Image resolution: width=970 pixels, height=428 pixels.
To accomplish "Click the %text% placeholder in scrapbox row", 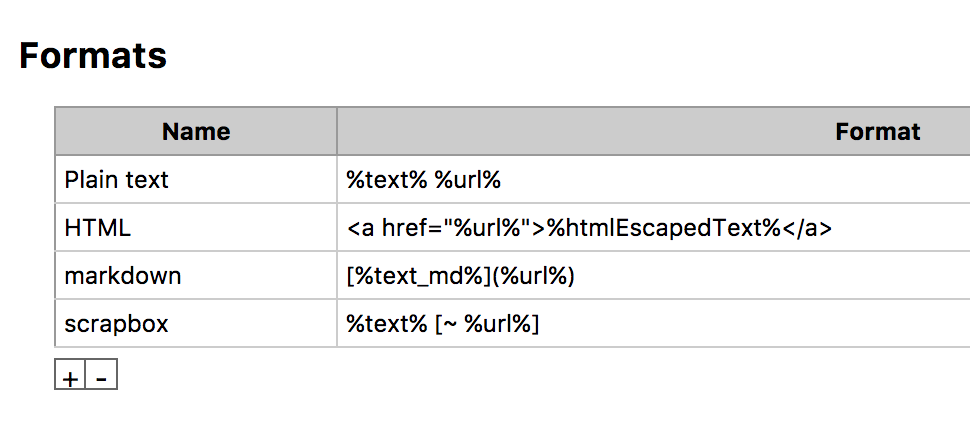I will (x=387, y=324).
